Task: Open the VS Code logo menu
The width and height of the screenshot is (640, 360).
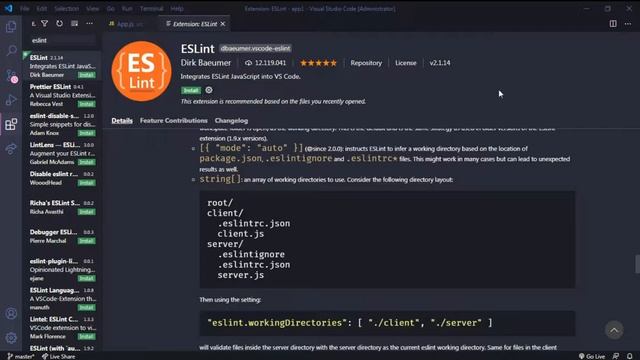Action: tap(9, 8)
